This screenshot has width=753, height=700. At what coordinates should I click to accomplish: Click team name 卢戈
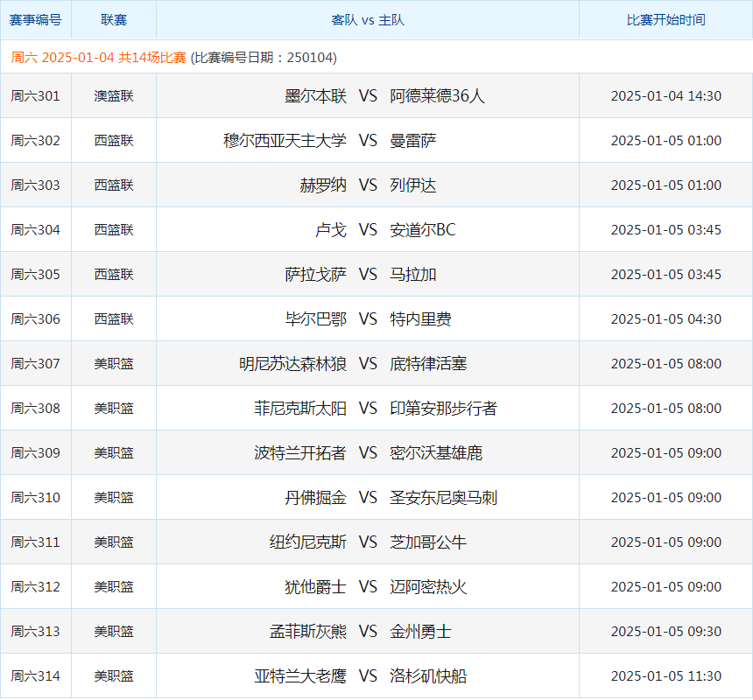(x=331, y=230)
